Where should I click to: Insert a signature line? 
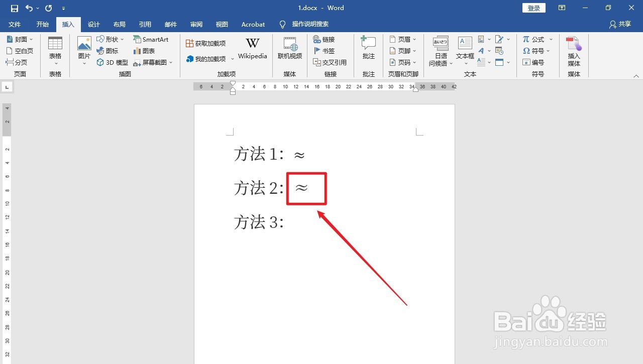[502, 39]
